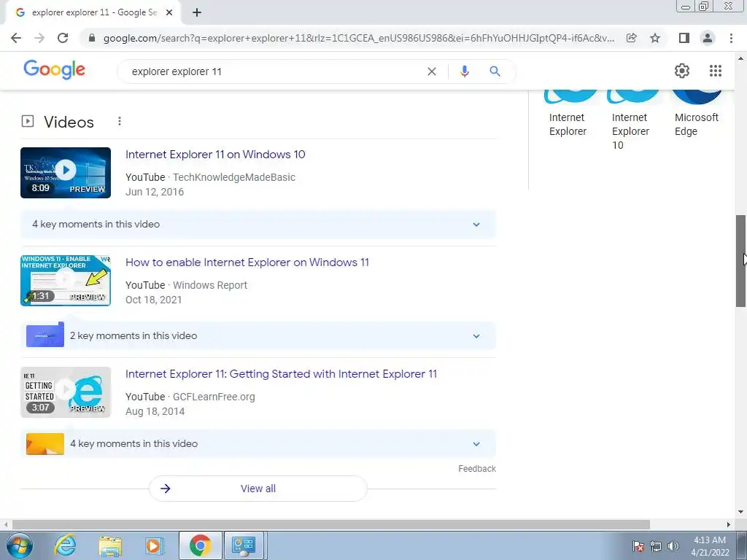Click the search magnifier button
Image resolution: width=747 pixels, height=560 pixels.
click(x=495, y=71)
